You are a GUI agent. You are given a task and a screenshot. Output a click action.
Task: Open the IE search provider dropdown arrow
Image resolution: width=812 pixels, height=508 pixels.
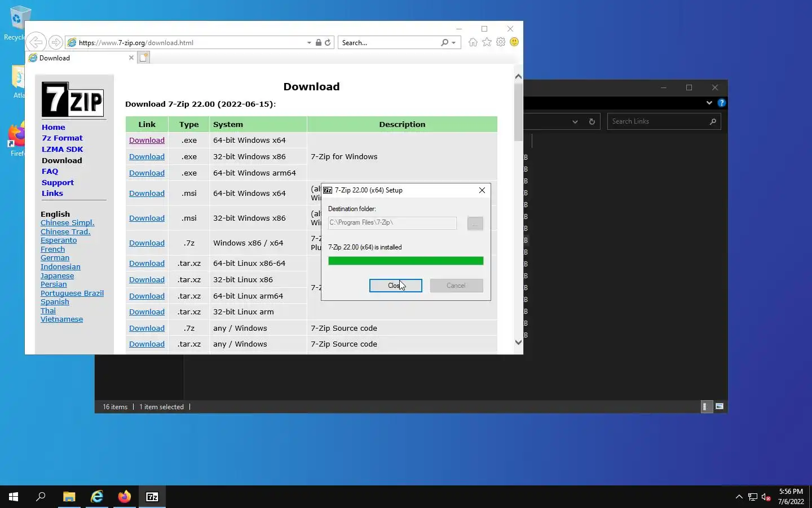tap(453, 42)
